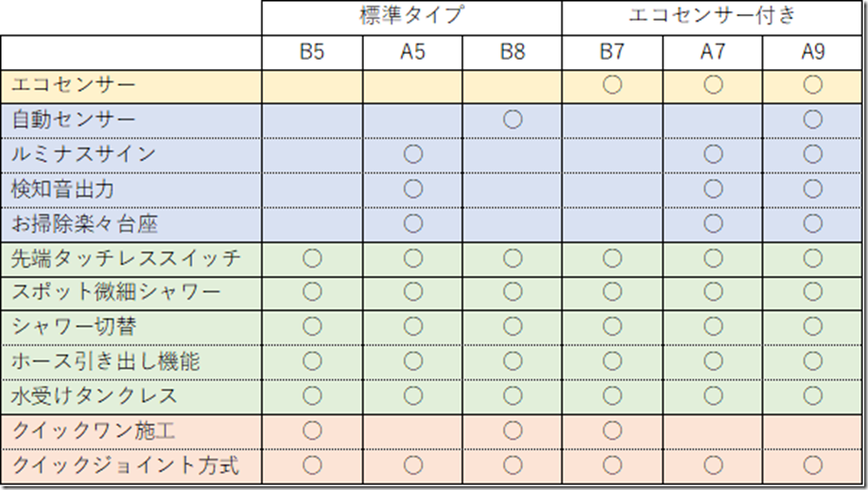Click the 先端タッチレススイッチ row label
868x490 pixels.
pyautogui.click(x=126, y=258)
